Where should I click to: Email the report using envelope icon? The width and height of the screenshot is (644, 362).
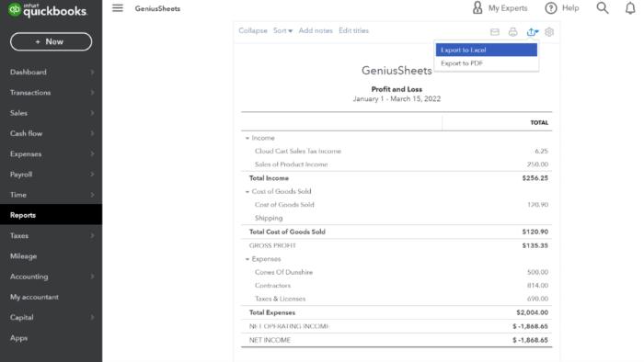tap(495, 31)
